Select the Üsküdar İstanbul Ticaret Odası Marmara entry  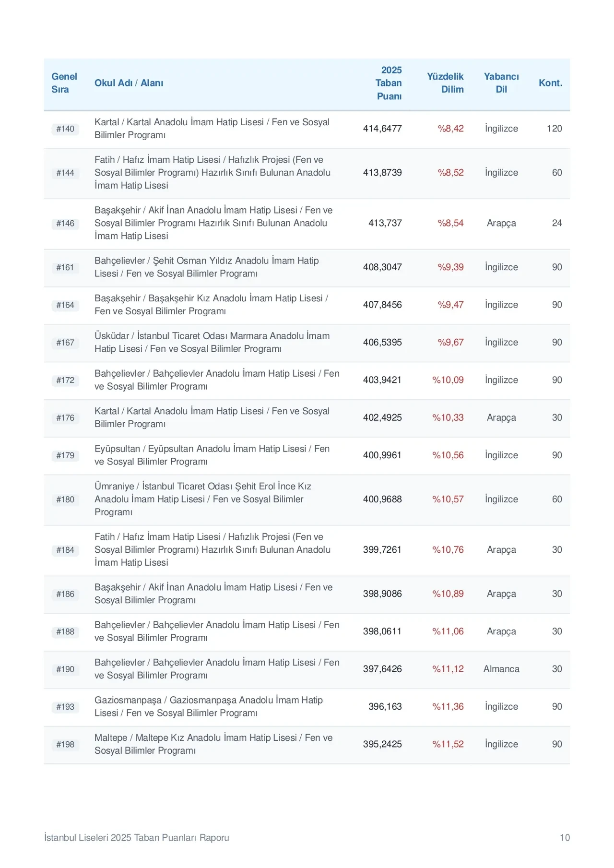point(212,342)
